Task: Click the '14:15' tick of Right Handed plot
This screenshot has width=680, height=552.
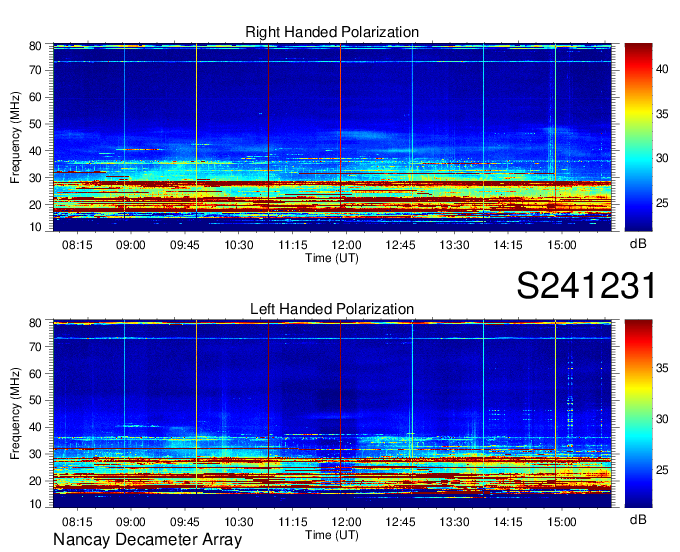Action: 508,245
